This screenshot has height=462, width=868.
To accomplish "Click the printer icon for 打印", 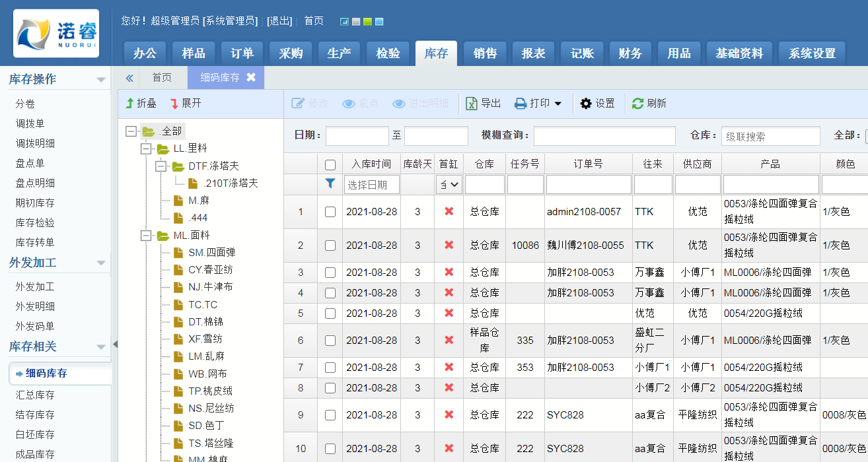I will [521, 104].
